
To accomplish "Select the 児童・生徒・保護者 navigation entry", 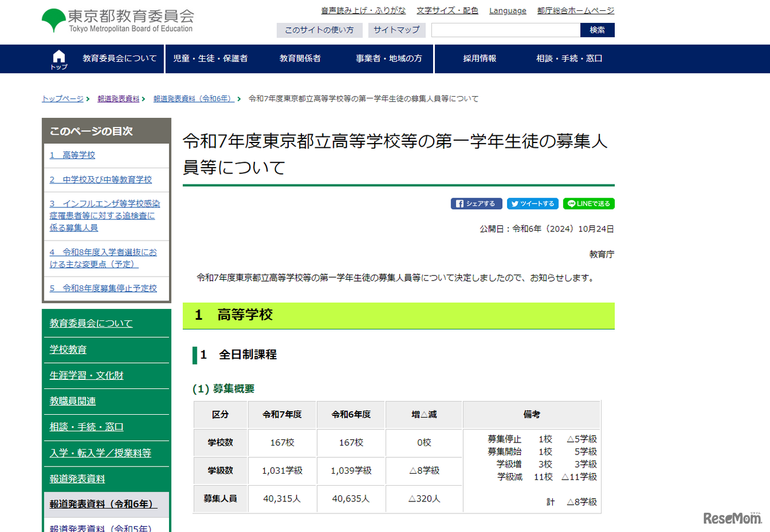I will click(212, 58).
